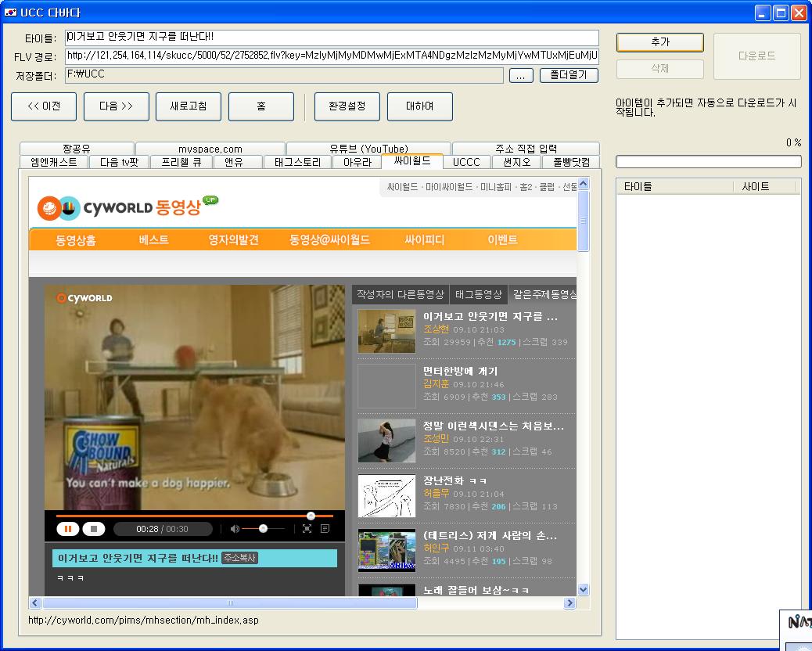Screen dimensions: 812x651
Task: Open the 정말 이런섹시댄스는 처음보... video title
Action: coord(494,426)
